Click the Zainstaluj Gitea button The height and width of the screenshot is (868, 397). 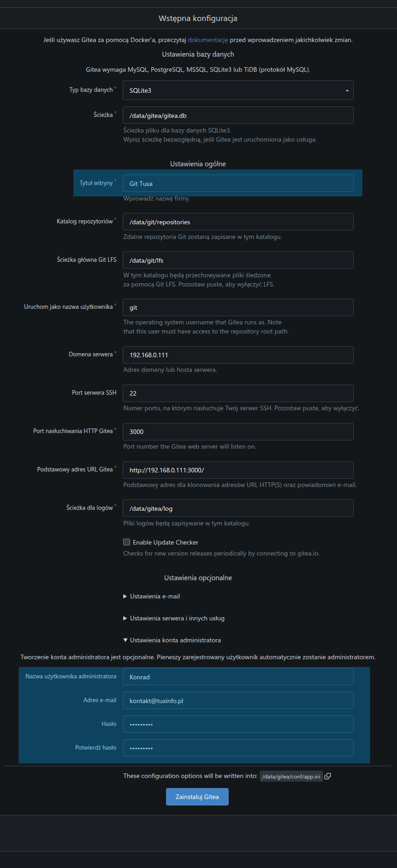[x=197, y=797]
